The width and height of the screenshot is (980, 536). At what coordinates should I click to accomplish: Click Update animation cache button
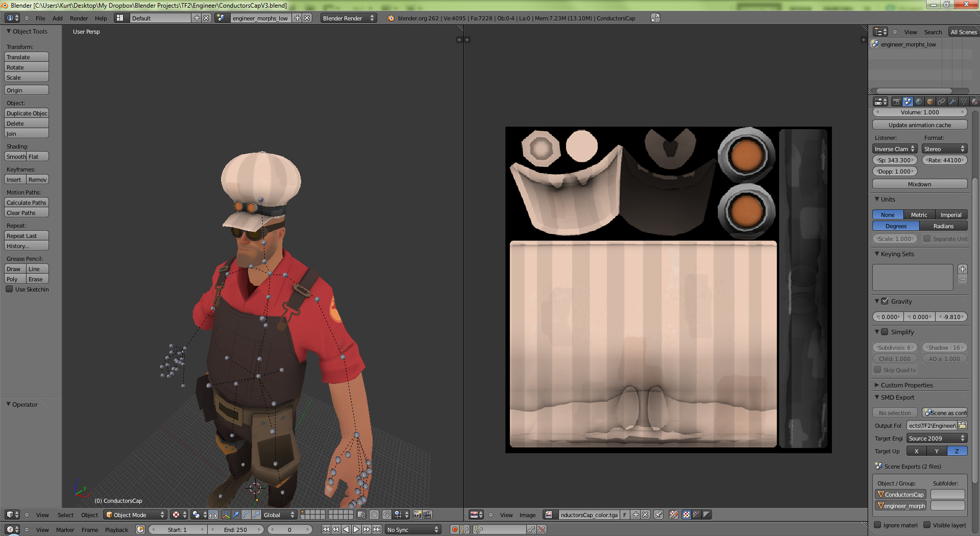[x=920, y=125]
